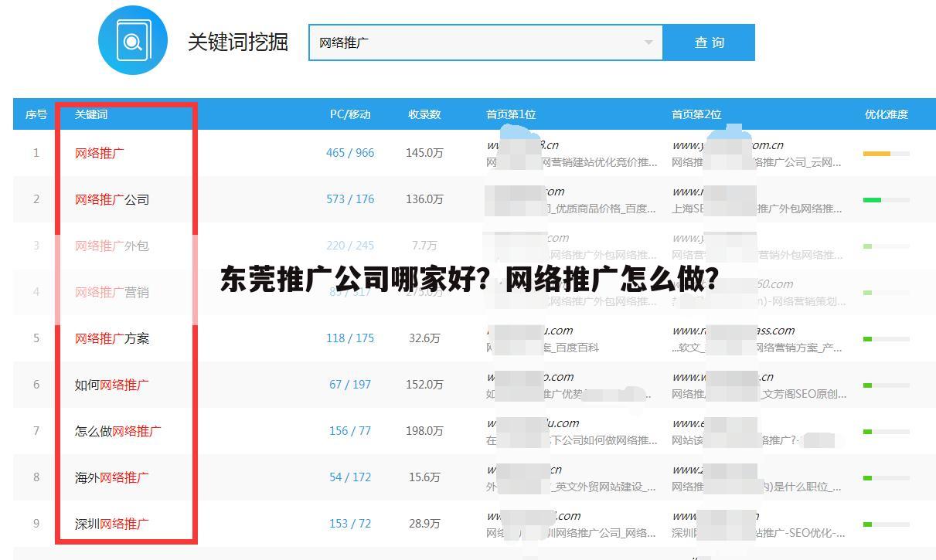Click the 145.0万 index count value
Screen dimensions: 936x560
[x=422, y=153]
